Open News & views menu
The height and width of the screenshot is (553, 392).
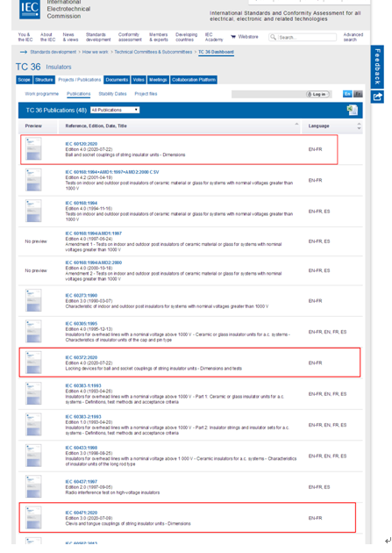tap(70, 37)
